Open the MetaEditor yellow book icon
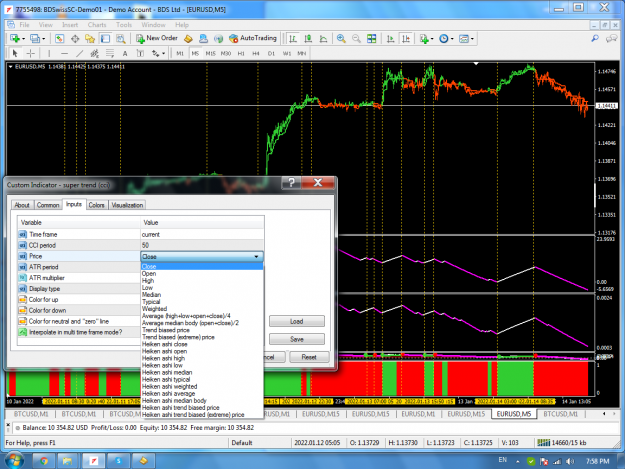Image resolution: width=625 pixels, height=469 pixels. click(x=188, y=39)
